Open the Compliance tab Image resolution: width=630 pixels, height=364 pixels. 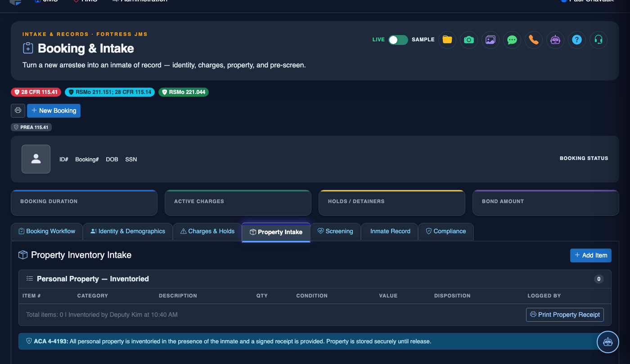[445, 231]
